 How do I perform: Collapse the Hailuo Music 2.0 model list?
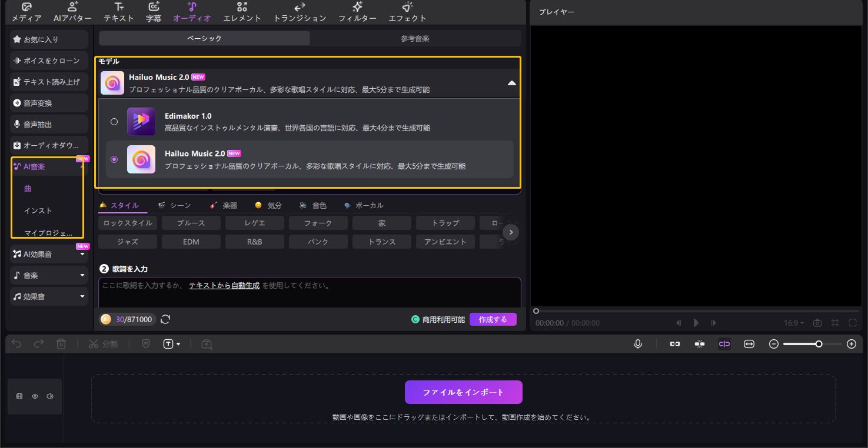pos(511,83)
